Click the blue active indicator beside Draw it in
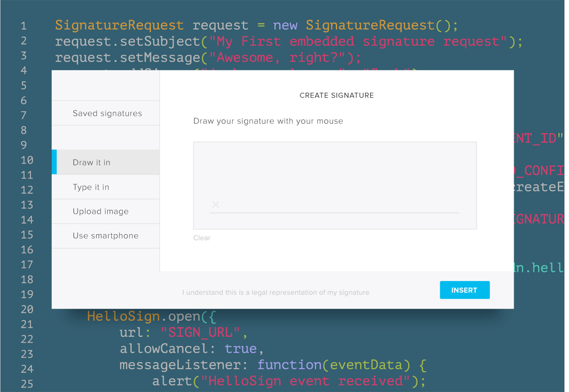 point(54,162)
